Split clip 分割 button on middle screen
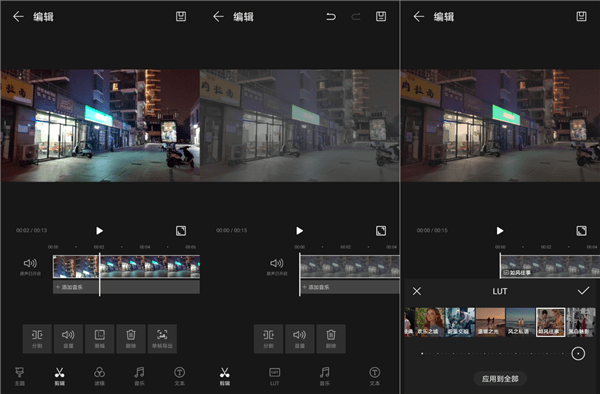 tap(268, 339)
